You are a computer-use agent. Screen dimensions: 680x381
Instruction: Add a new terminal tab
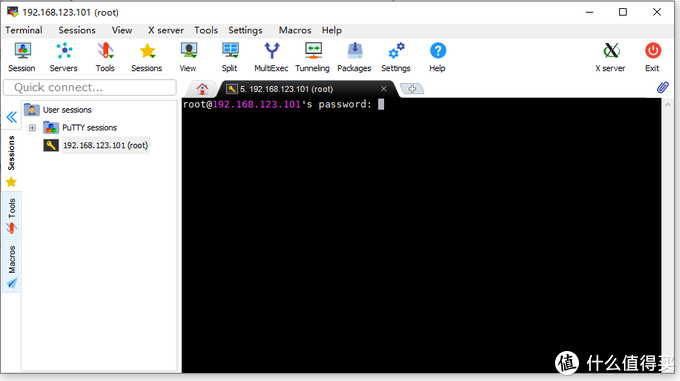click(412, 88)
